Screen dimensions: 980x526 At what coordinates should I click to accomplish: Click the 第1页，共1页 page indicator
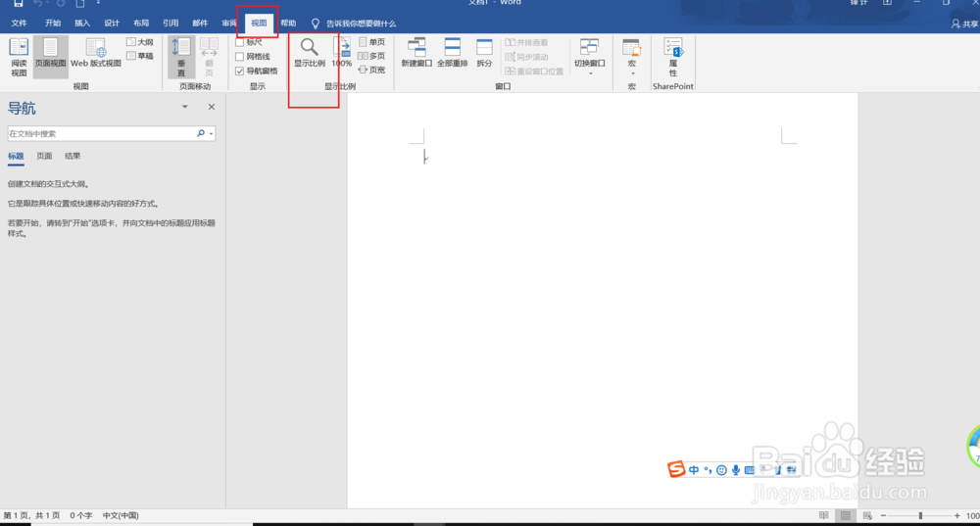click(x=31, y=515)
